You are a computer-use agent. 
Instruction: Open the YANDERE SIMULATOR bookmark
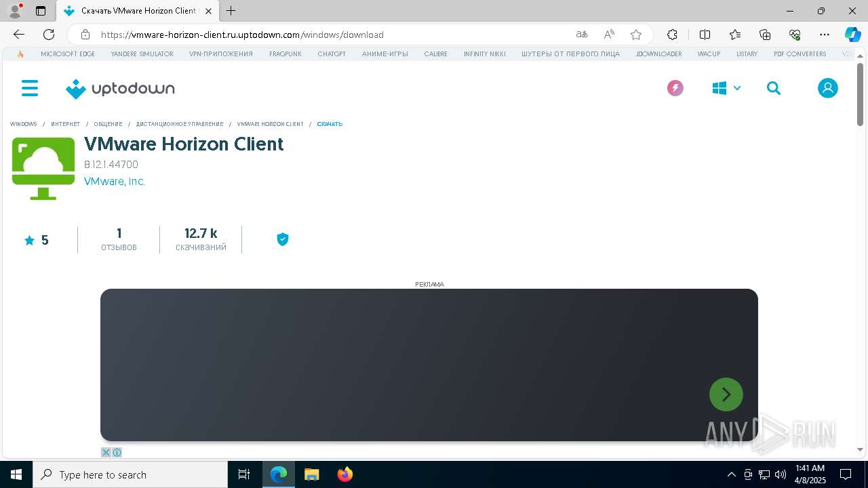click(x=142, y=54)
